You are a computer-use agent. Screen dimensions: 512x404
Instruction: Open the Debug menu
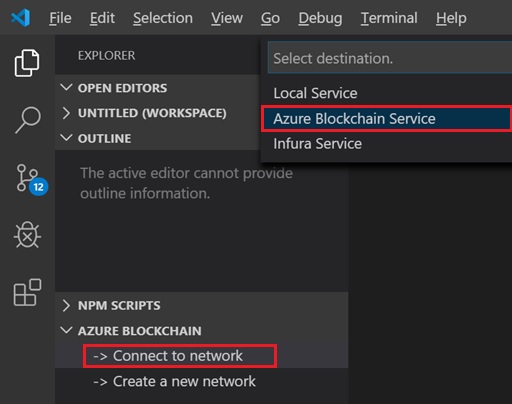pos(320,18)
